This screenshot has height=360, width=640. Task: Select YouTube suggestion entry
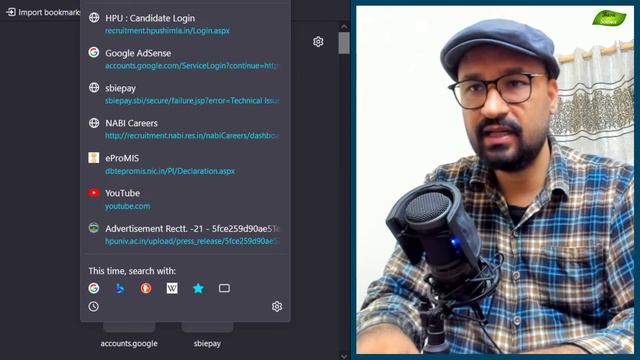point(185,199)
